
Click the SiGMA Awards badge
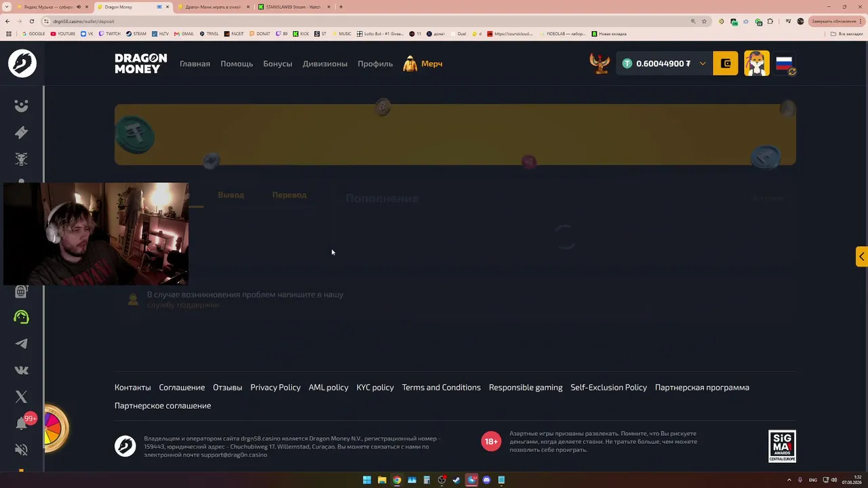point(782,446)
